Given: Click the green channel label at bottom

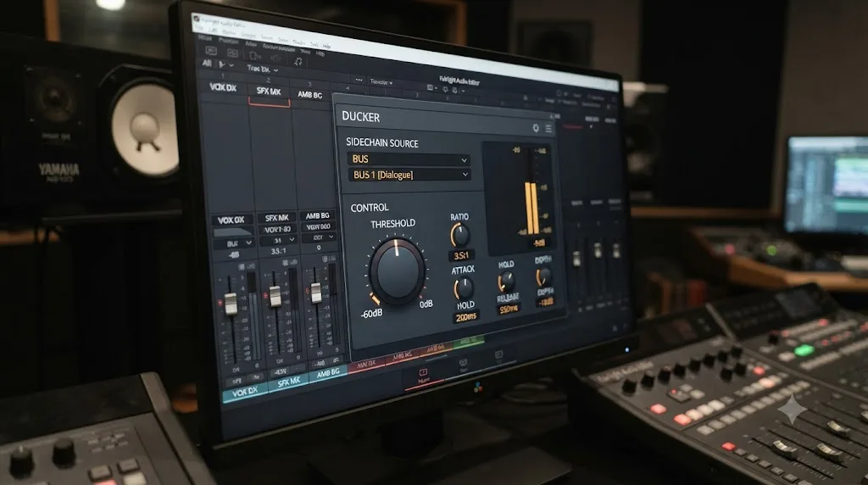Looking at the screenshot, I should (x=468, y=341).
